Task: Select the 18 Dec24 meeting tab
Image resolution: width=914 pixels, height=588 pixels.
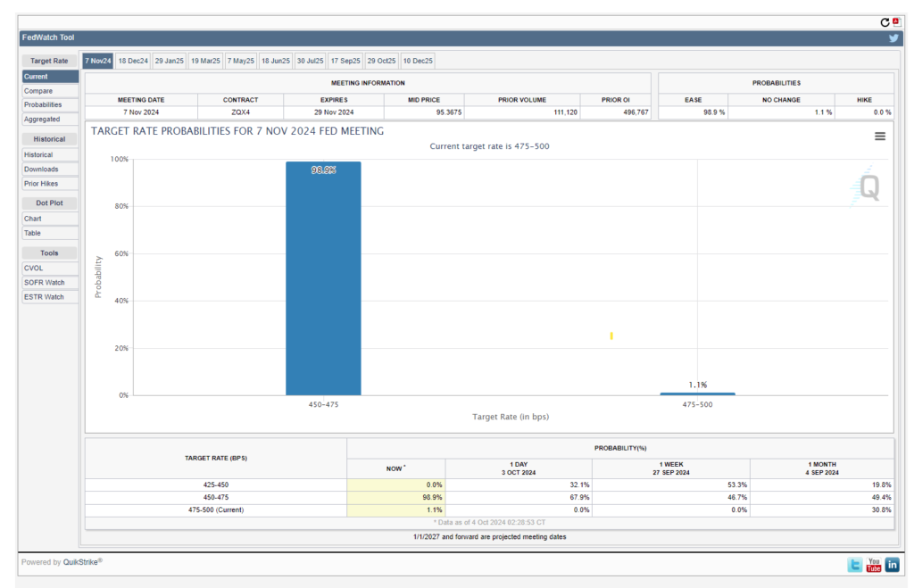Action: click(x=133, y=61)
